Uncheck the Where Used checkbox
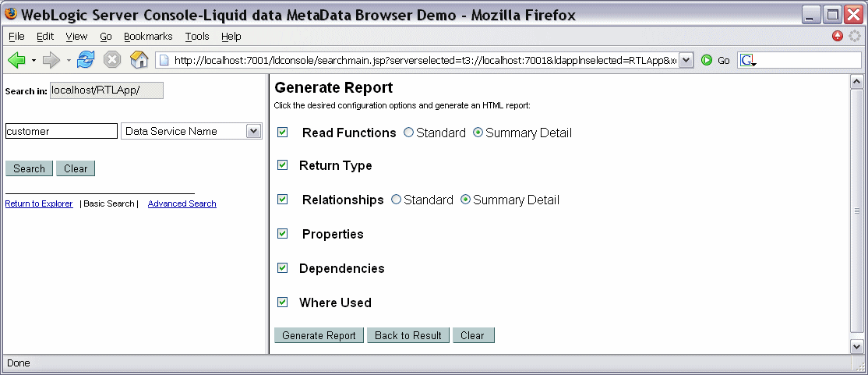The width and height of the screenshot is (868, 375). (x=282, y=302)
